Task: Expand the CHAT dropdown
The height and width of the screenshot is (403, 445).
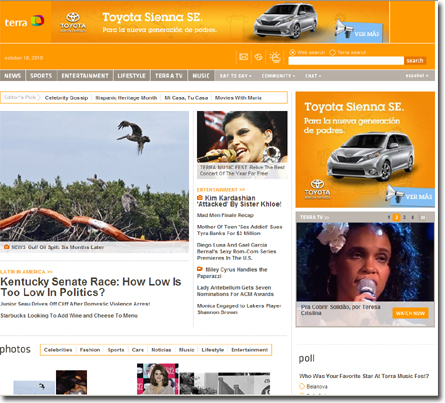Action: point(313,76)
